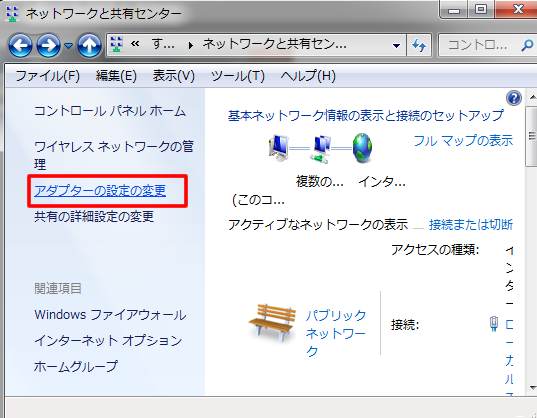Open パブリック ネットワーク link

[x=336, y=333]
